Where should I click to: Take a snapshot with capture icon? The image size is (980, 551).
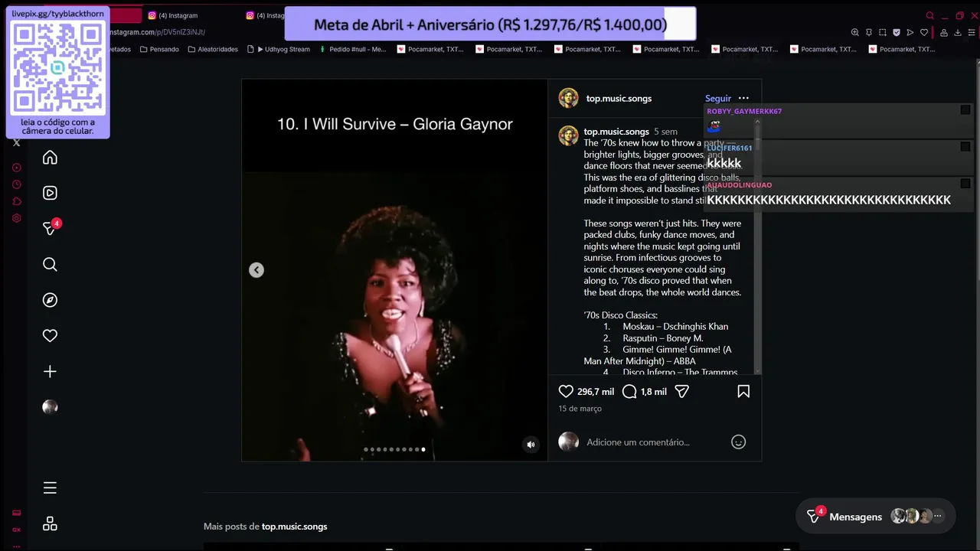[882, 32]
